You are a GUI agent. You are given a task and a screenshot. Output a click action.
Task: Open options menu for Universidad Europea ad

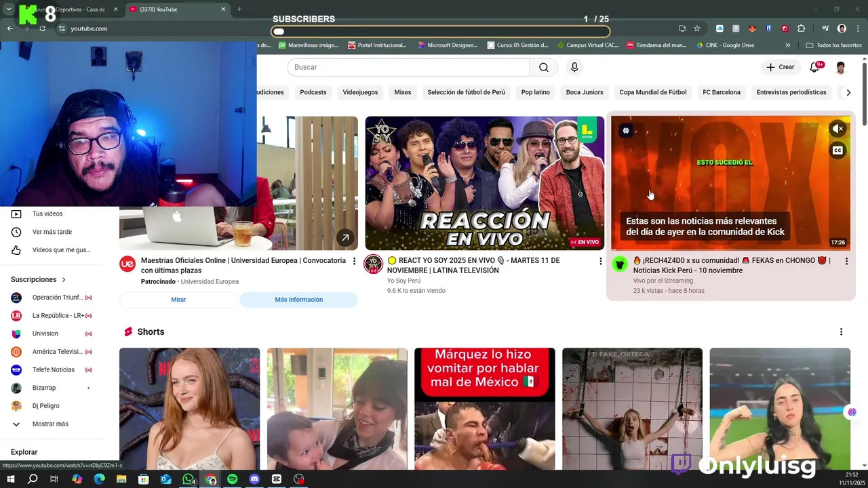(x=354, y=261)
